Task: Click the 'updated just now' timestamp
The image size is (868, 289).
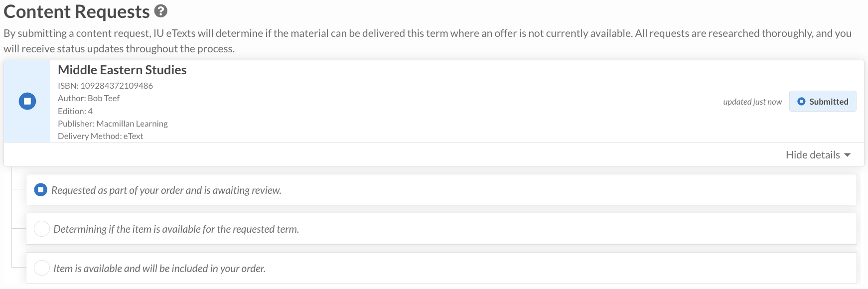Action: (x=752, y=102)
